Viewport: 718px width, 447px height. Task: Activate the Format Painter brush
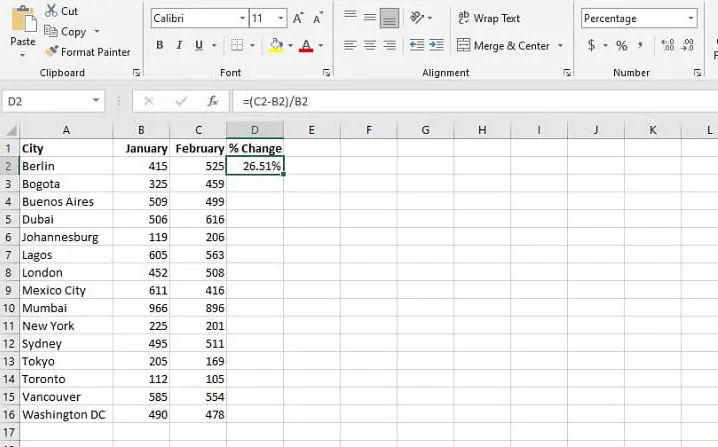(x=51, y=51)
